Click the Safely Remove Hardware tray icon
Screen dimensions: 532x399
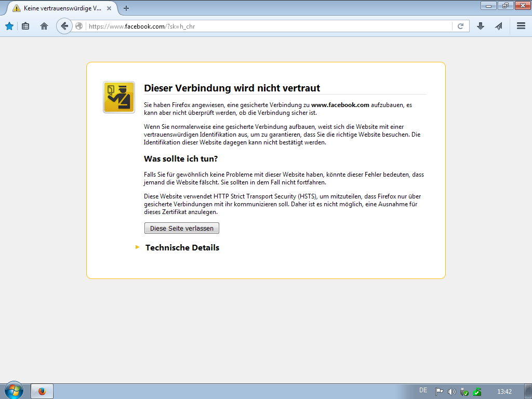[464, 392]
